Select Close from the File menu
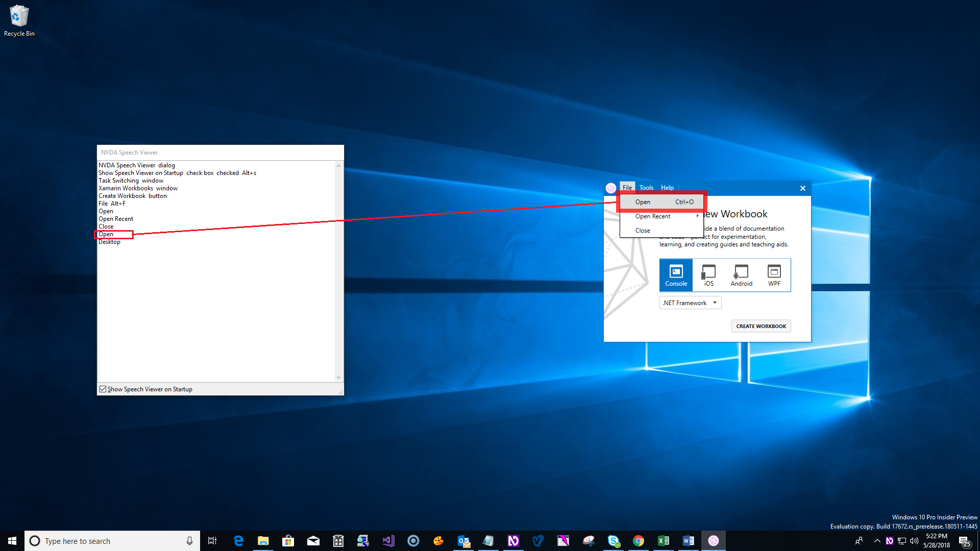Screen dimensions: 980x551 (642, 230)
